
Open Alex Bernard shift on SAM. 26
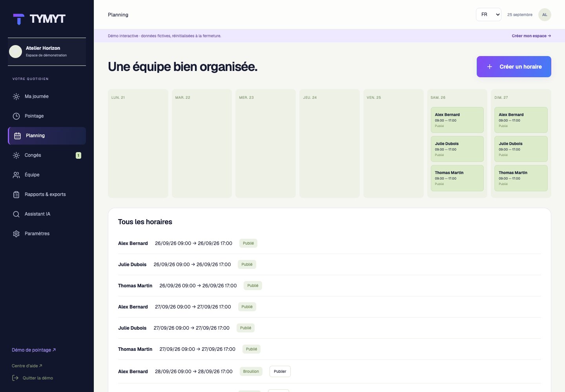(x=457, y=120)
